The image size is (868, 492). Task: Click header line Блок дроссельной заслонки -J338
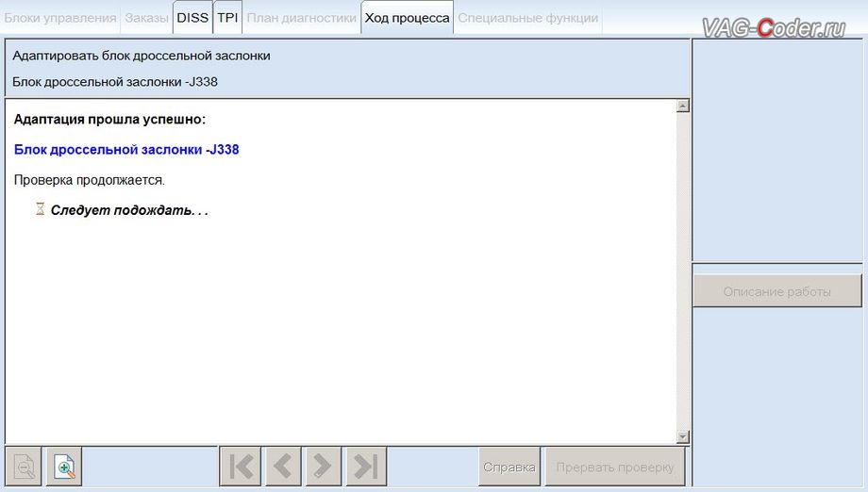pyautogui.click(x=115, y=82)
